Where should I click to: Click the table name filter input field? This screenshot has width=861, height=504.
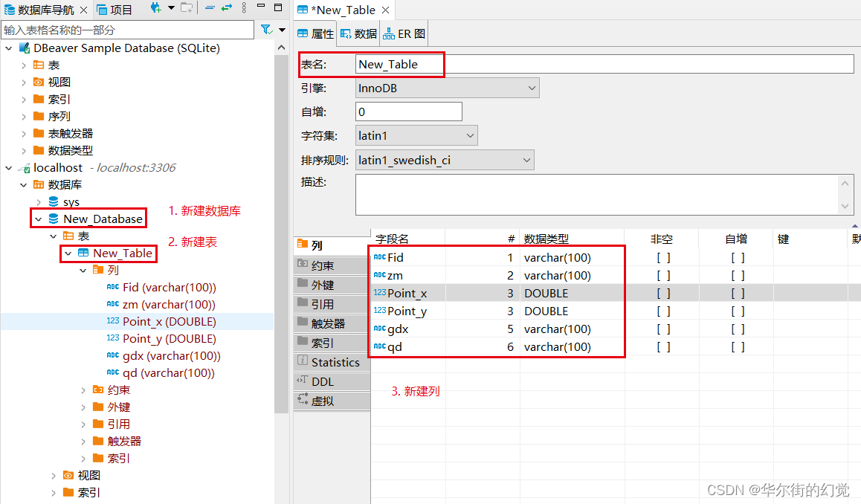(x=127, y=30)
